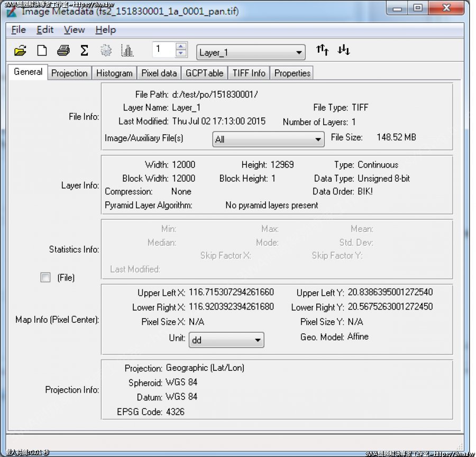Click the open file folder icon

[20, 51]
